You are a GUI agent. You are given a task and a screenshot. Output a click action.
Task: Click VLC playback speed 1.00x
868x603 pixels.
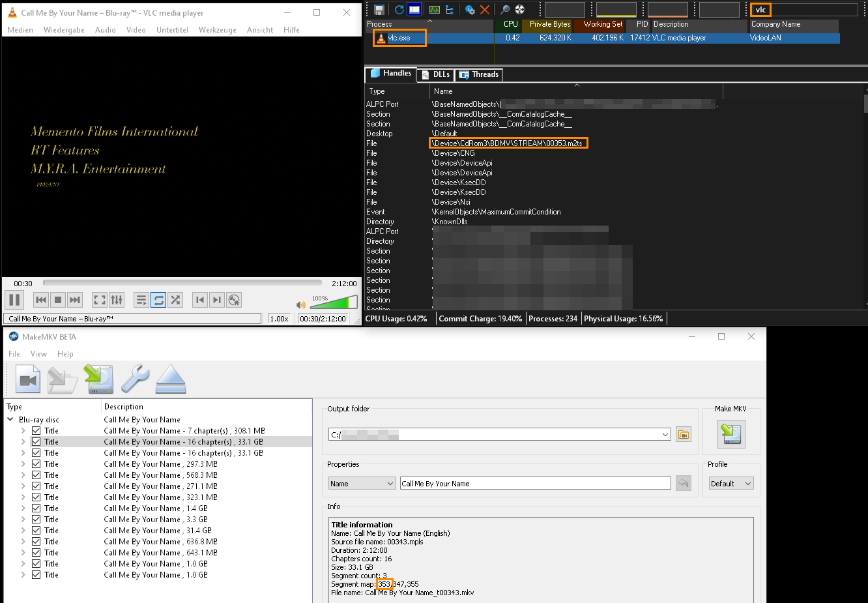point(280,319)
